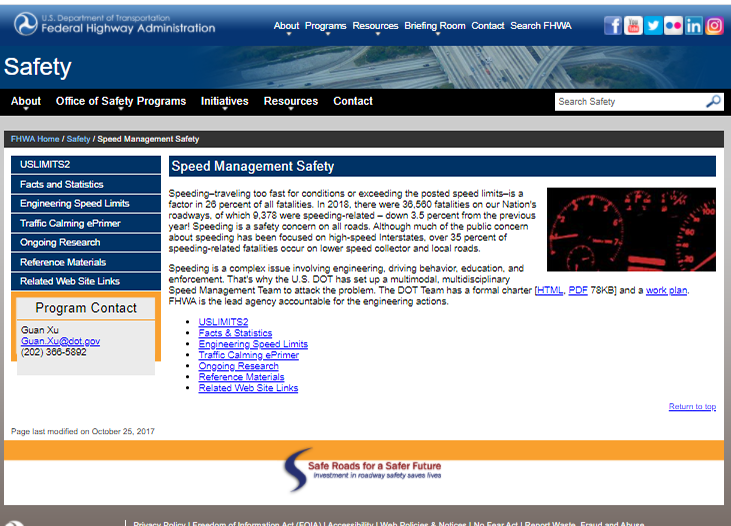Open USLIMITS2 link in bulleted list

223,322
